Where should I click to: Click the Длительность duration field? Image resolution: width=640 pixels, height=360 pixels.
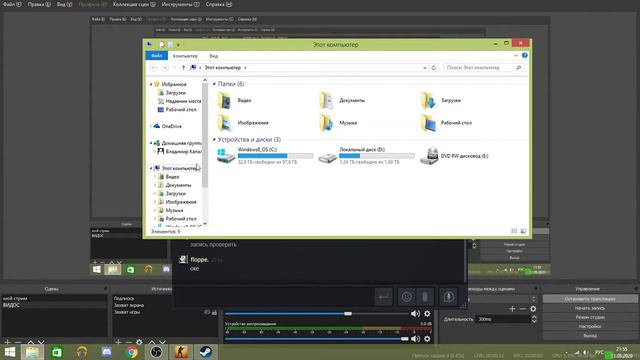tap(504, 319)
